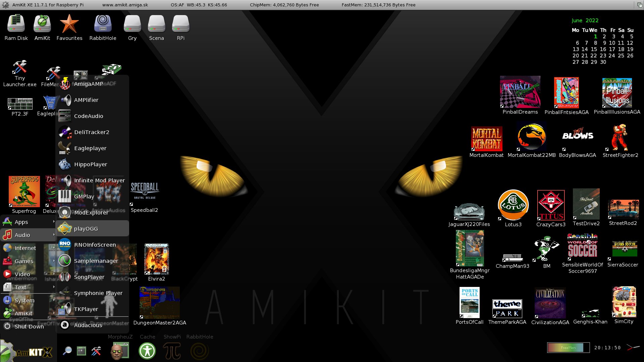644x362 pixels.
Task: Launch playOGG from Audio submenu
Action: 93,229
